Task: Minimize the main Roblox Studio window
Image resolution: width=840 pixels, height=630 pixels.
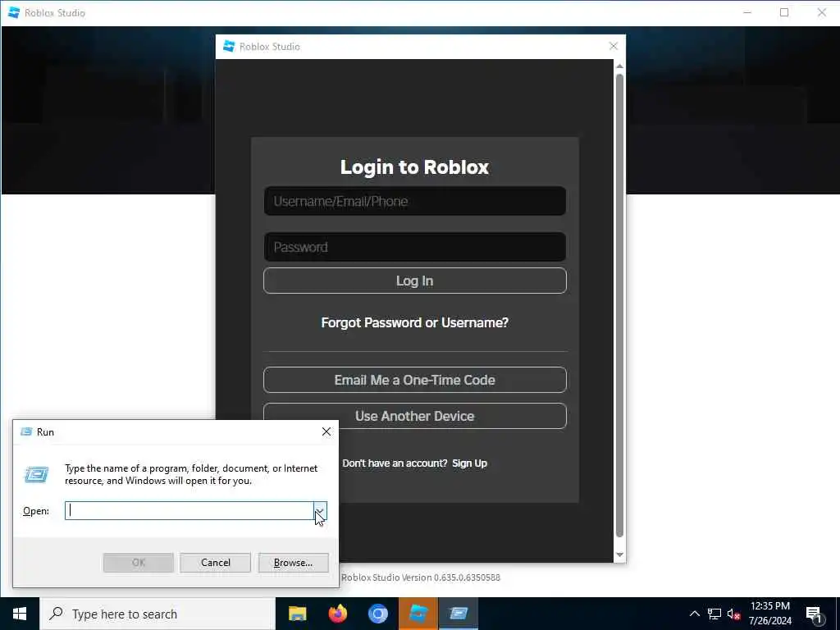Action: click(747, 12)
